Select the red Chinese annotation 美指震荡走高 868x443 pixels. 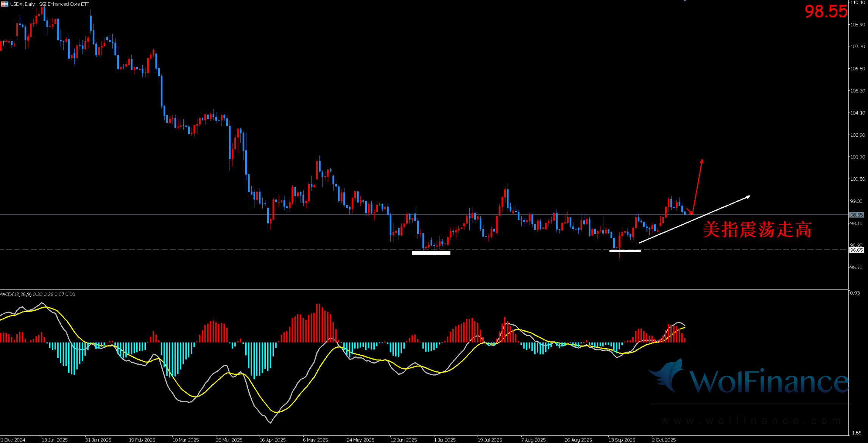pos(757,230)
